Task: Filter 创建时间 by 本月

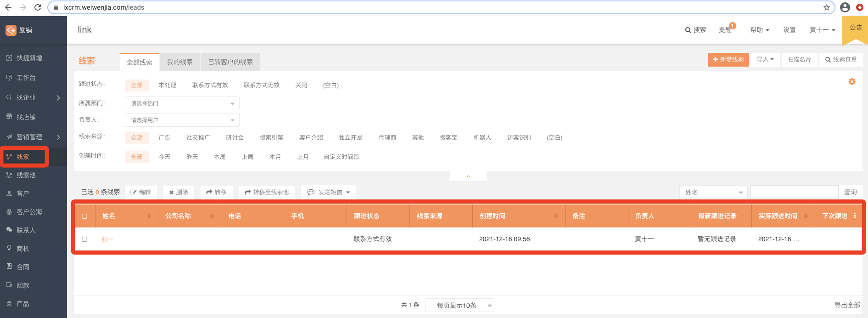Action: click(275, 157)
